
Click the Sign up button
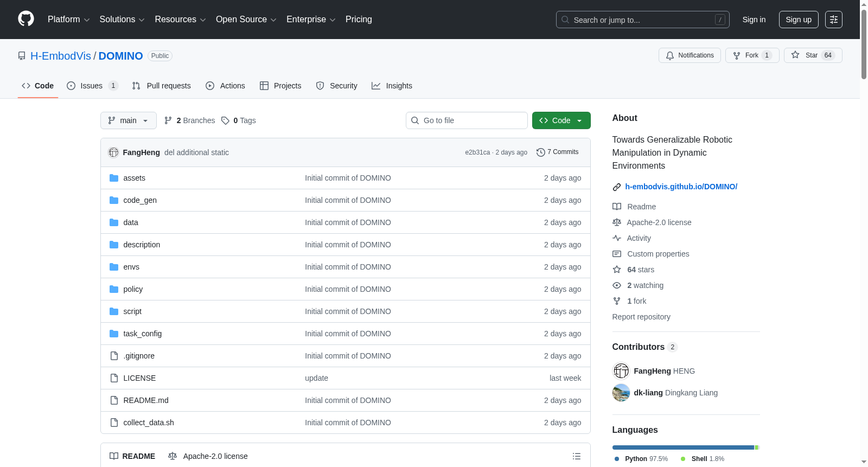pos(799,20)
